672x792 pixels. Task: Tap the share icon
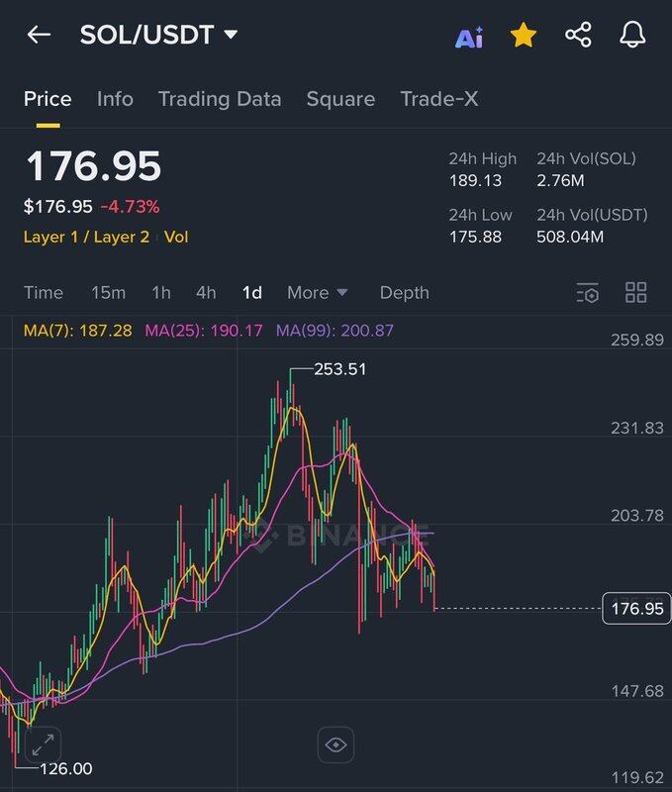tap(578, 36)
